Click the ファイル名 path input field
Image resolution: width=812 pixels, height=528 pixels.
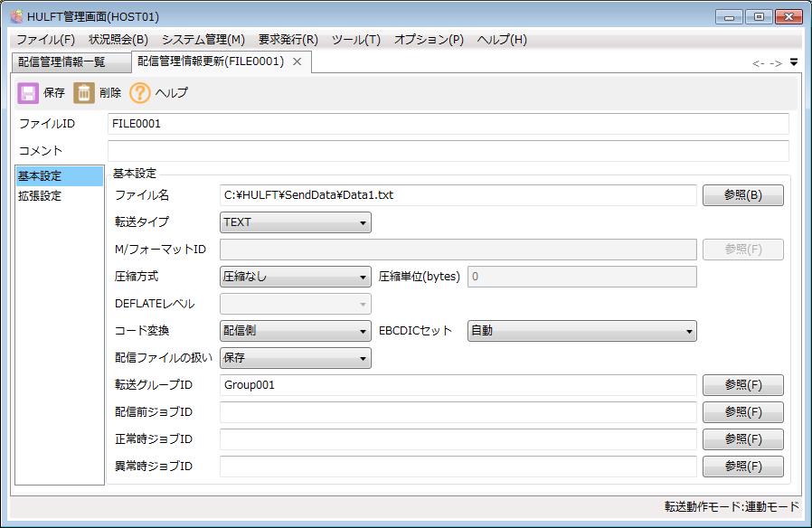tap(458, 195)
